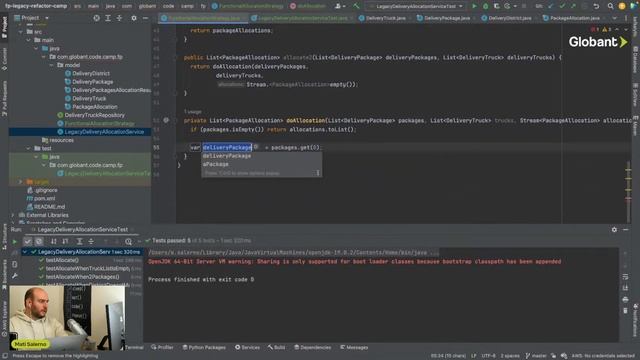Open code completion popup options menu
Viewport: 640px width, 360px height.
coord(318,173)
